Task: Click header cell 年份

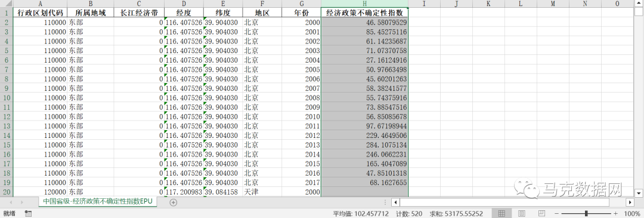Action: pyautogui.click(x=302, y=13)
